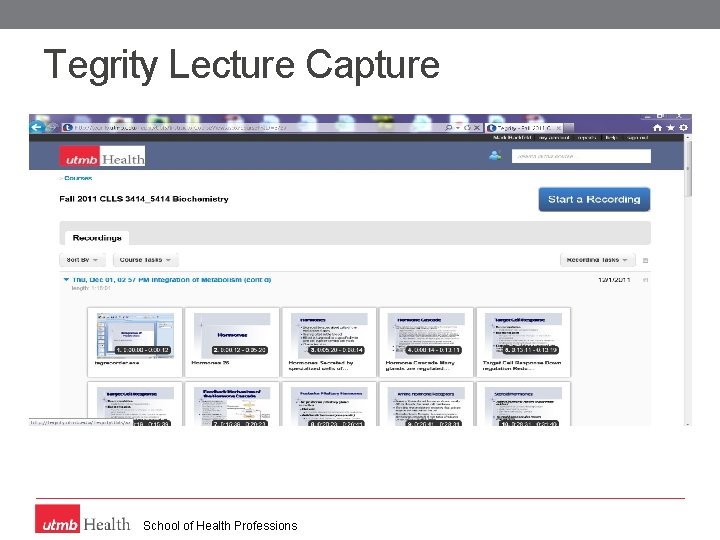Select the Recordings tab
Screen dimensions: 720x540
pos(97,238)
